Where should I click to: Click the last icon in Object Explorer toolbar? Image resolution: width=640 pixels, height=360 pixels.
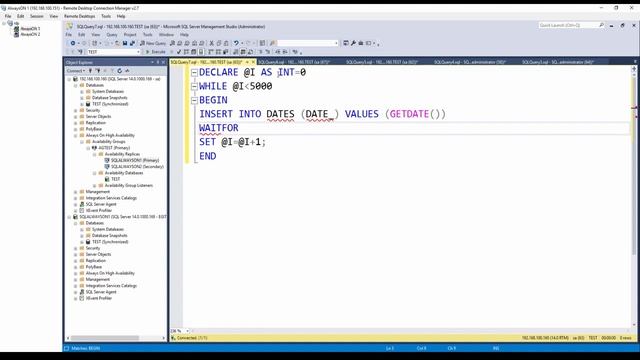[127, 71]
